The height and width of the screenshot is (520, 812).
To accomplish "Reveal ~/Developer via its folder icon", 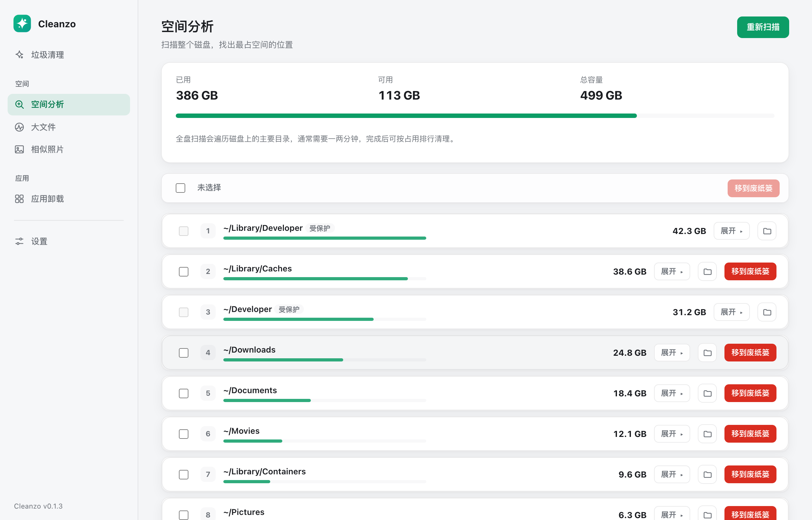I will click(x=767, y=312).
